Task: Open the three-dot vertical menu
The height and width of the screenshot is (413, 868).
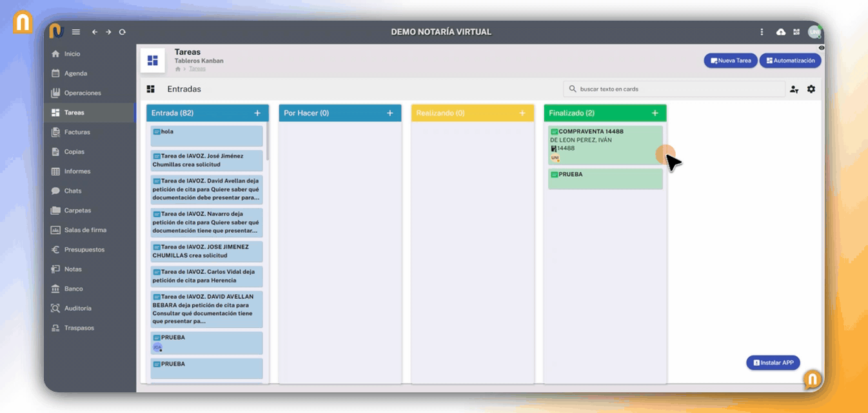Action: click(762, 32)
